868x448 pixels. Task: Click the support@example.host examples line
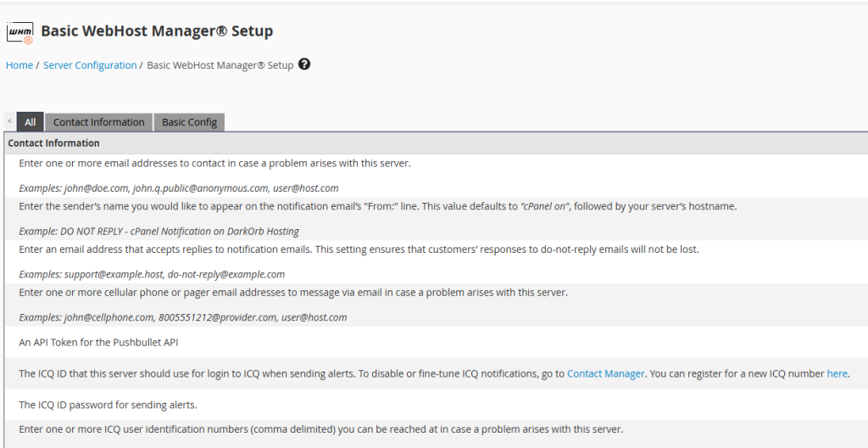click(x=152, y=274)
